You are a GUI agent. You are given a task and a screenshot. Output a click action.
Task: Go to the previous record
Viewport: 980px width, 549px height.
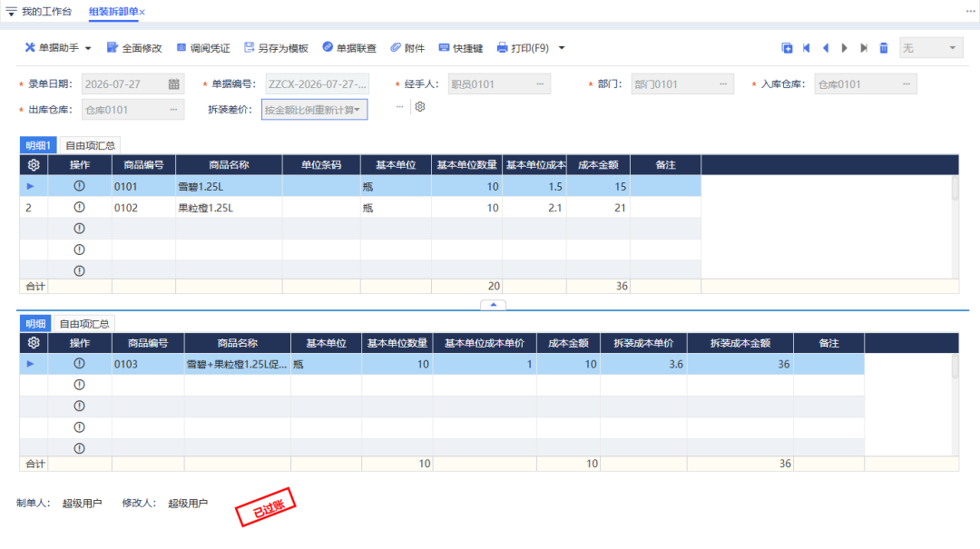point(826,48)
